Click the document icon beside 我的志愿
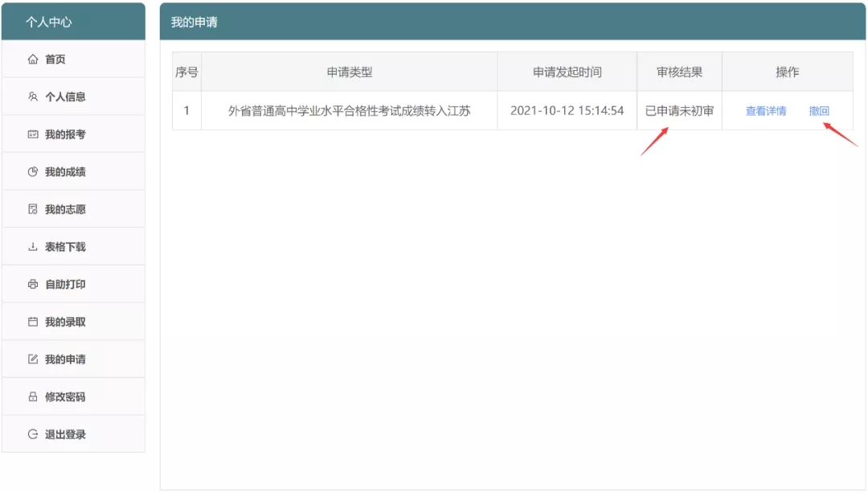The image size is (868, 493). coord(33,209)
